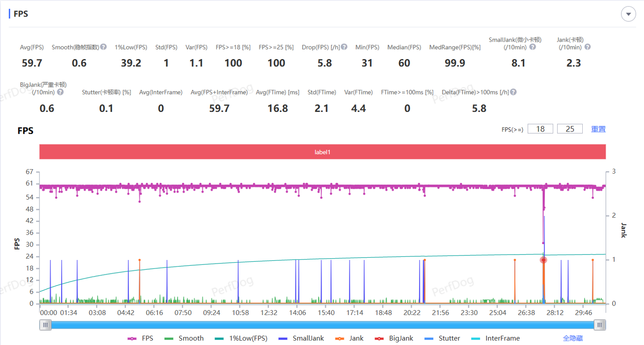Hide the Jank series from chart
Viewport: 644px width, 345px height.
350,338
